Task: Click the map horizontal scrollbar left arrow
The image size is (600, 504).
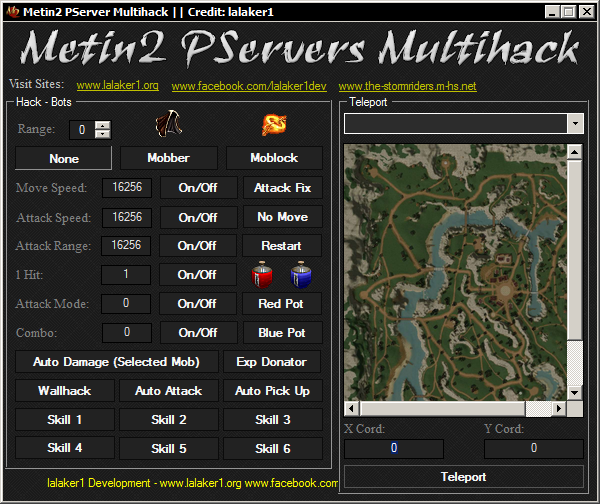Action: coord(352,409)
